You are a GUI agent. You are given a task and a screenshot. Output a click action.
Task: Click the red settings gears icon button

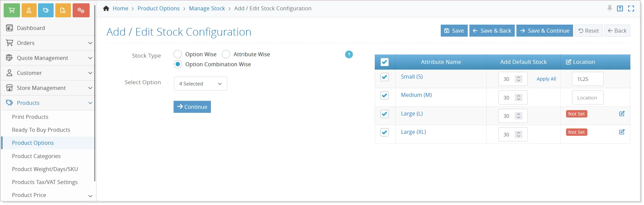pyautogui.click(x=81, y=10)
